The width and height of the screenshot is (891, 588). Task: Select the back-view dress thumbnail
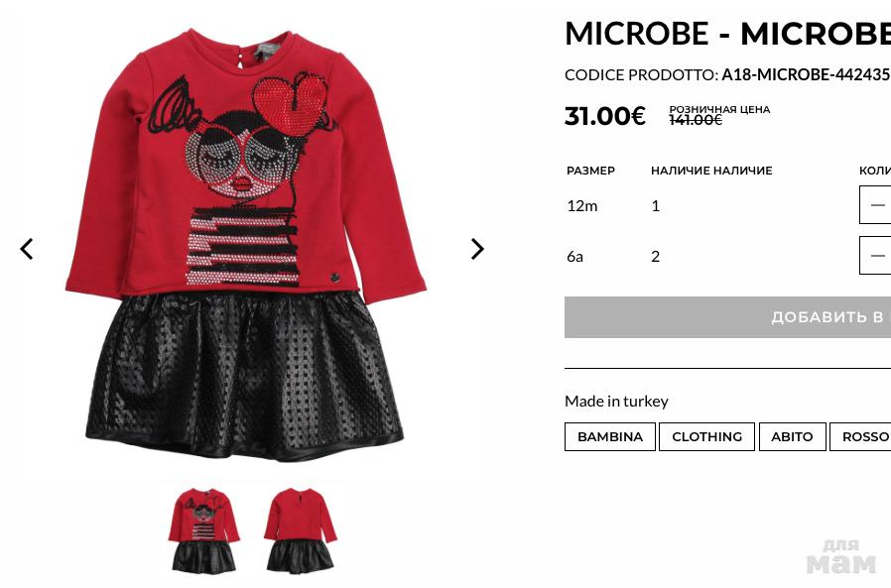[x=300, y=529]
